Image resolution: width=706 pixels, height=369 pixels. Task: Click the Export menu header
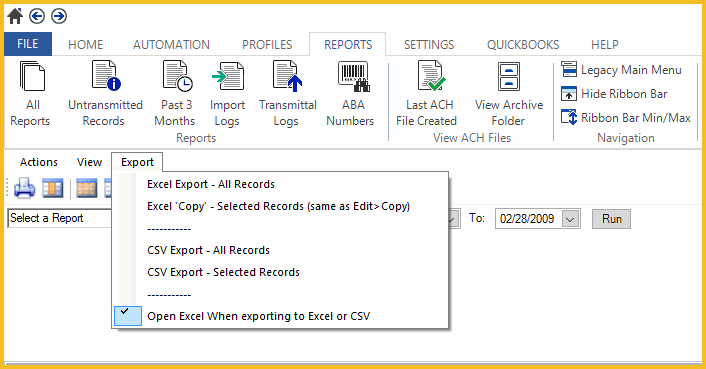pyautogui.click(x=137, y=162)
